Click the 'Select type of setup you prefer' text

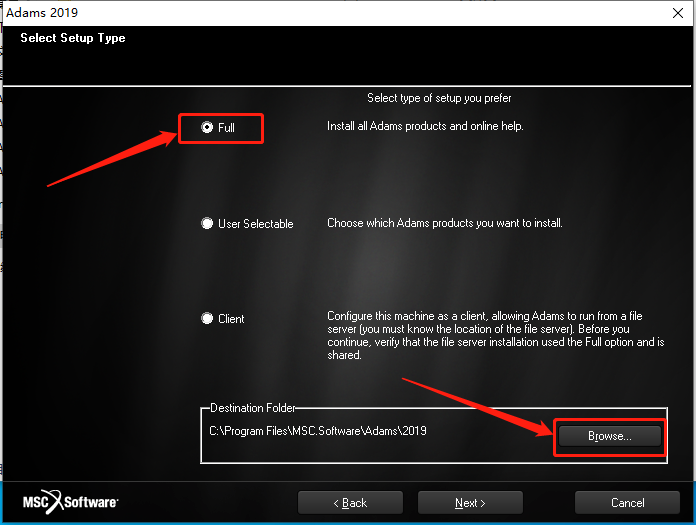(439, 98)
